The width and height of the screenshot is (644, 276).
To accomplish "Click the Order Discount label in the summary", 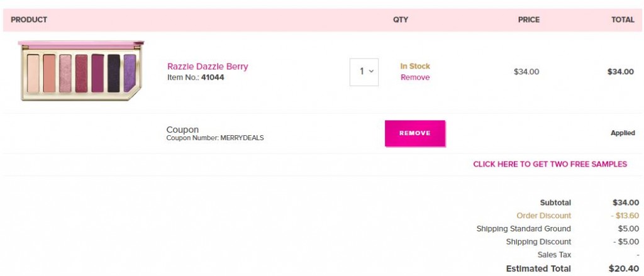I will (544, 216).
